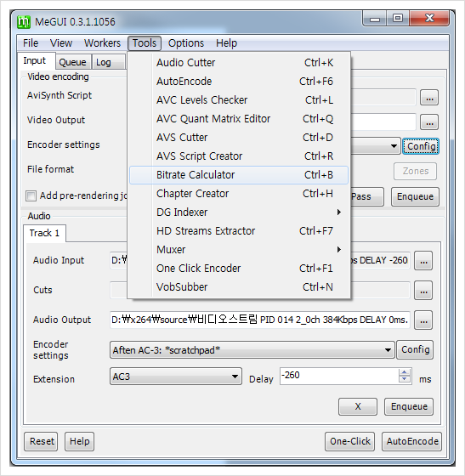Click the Help button at bottom

(x=80, y=441)
